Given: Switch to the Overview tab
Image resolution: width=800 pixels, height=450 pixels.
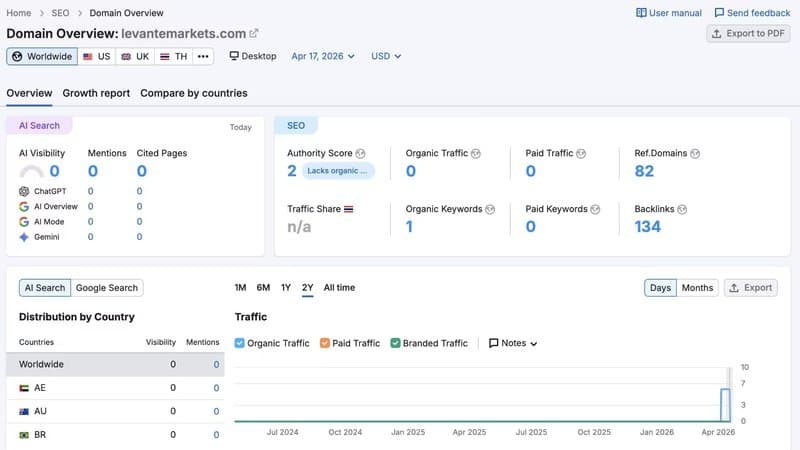Looking at the screenshot, I should tap(29, 93).
